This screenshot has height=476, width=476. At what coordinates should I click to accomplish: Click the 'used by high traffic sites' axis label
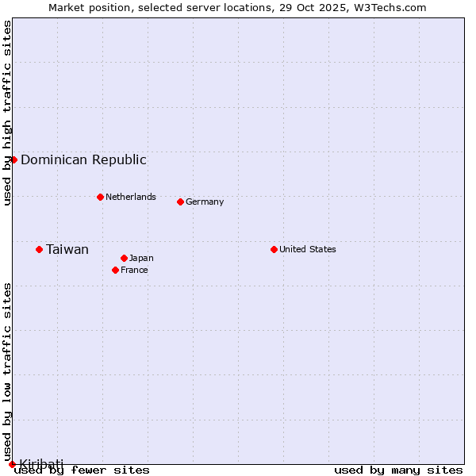(7, 113)
